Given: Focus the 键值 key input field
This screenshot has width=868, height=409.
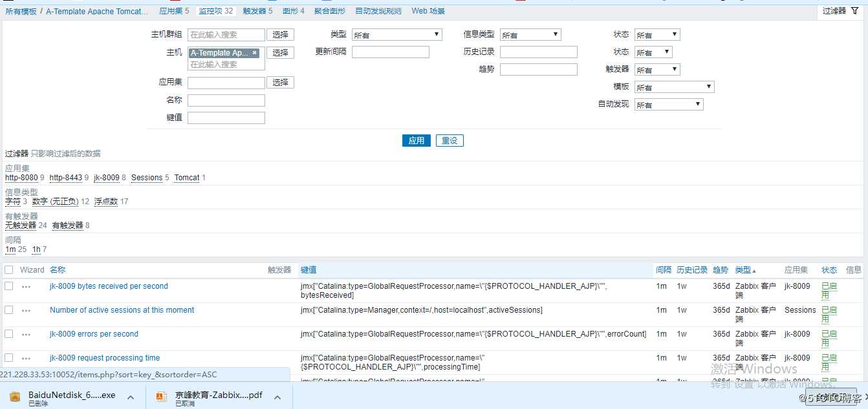Looking at the screenshot, I should (226, 118).
